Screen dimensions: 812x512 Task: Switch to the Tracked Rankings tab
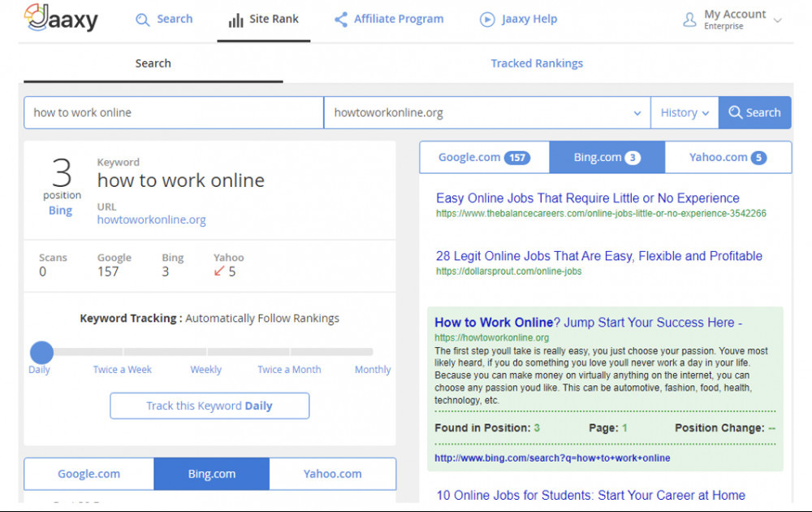click(x=537, y=63)
